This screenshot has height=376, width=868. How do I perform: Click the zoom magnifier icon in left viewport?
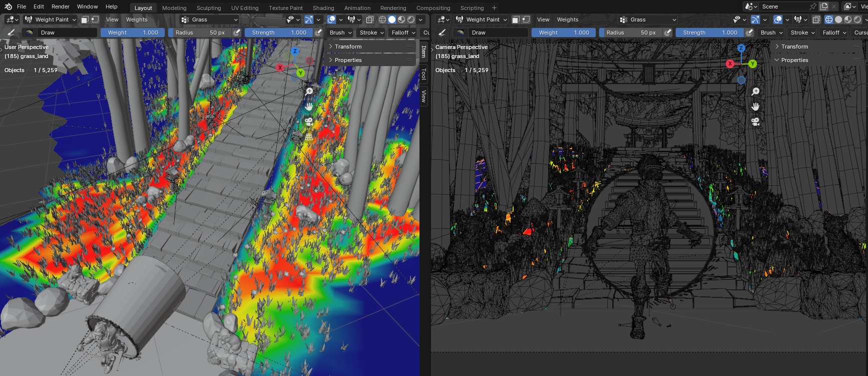[x=309, y=92]
